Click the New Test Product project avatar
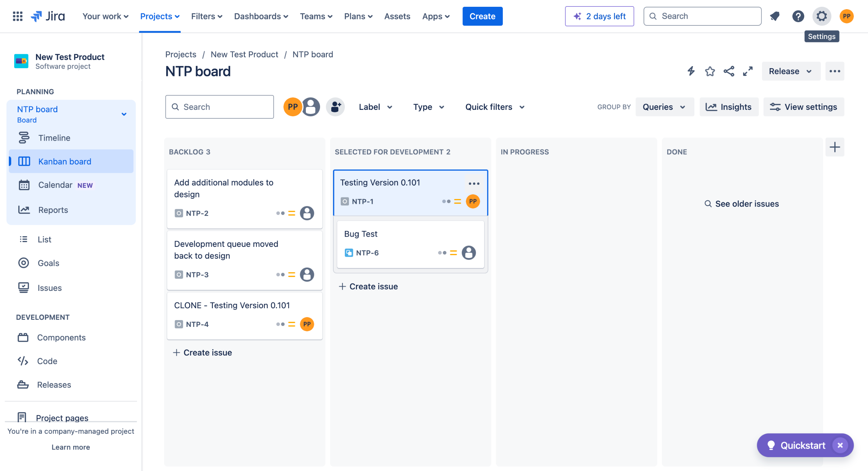 click(x=21, y=61)
